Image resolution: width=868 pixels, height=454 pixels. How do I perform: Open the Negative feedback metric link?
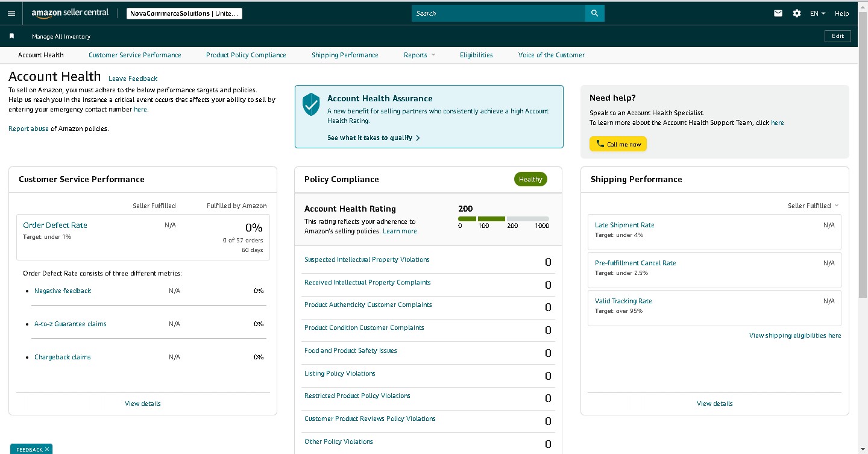click(x=63, y=291)
